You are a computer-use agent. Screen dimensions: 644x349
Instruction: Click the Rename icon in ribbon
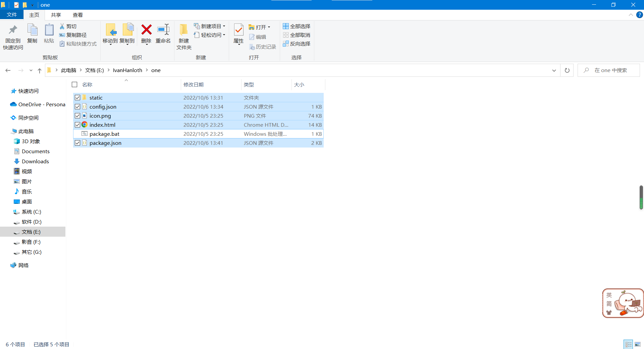point(163,30)
